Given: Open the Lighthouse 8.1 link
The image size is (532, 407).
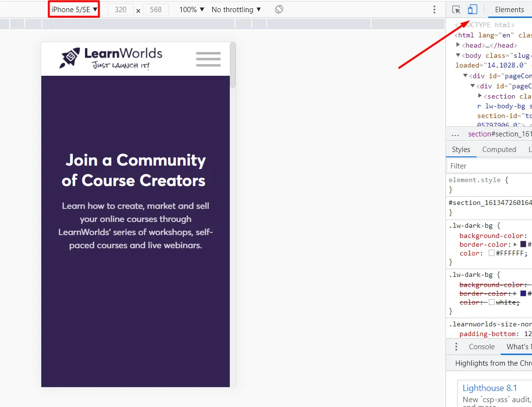Looking at the screenshot, I should pos(490,388).
